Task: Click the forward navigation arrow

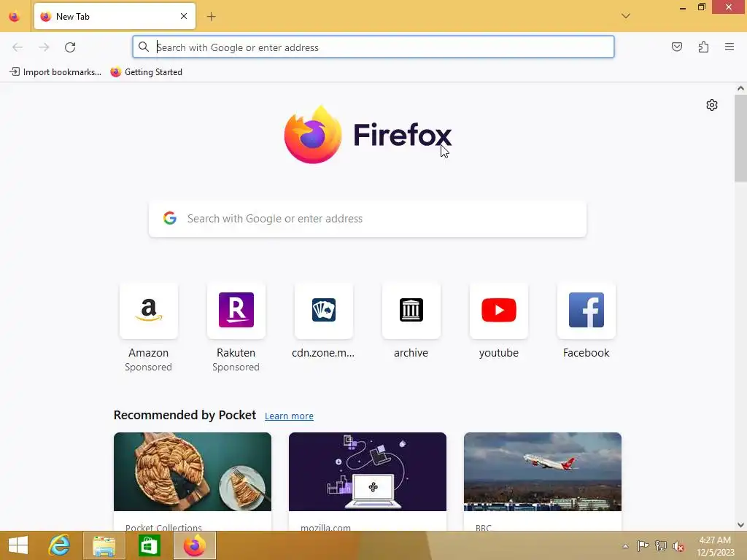Action: [x=44, y=47]
